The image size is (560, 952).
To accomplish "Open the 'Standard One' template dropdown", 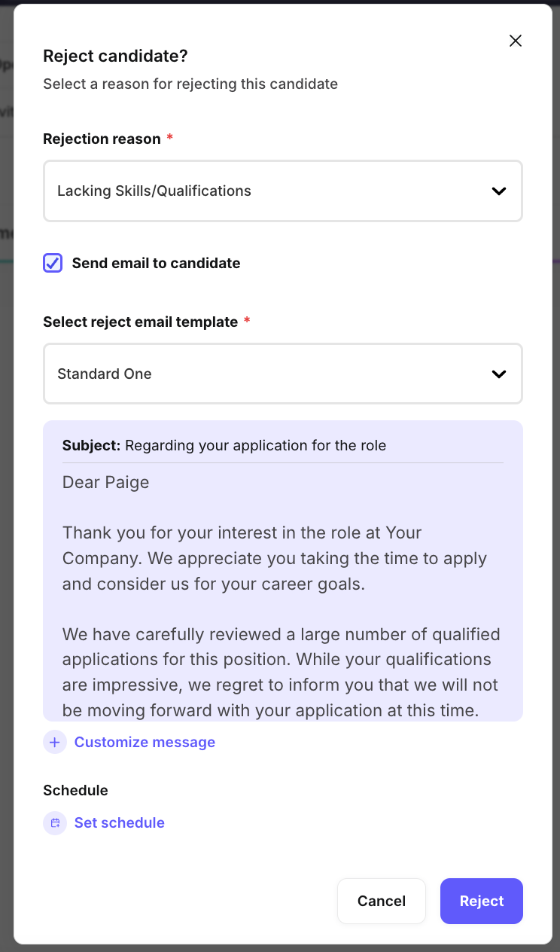I will (x=282, y=374).
